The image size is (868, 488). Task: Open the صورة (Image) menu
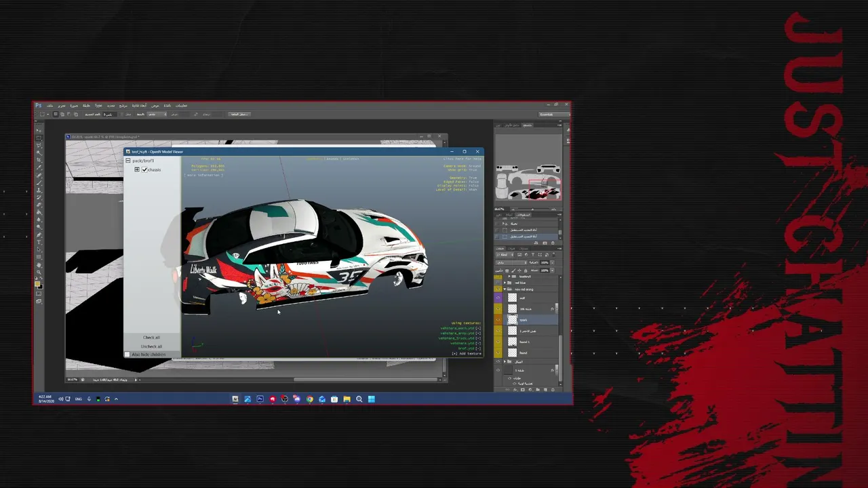[x=74, y=106]
